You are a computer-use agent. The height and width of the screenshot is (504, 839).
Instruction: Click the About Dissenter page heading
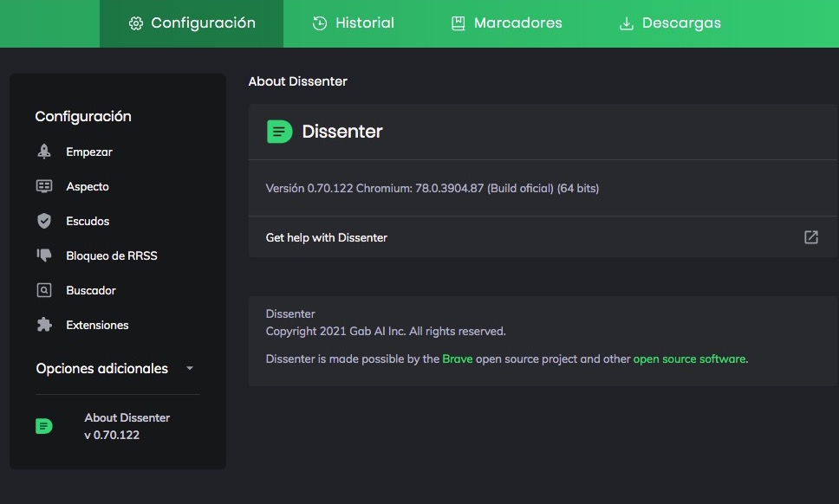297,81
